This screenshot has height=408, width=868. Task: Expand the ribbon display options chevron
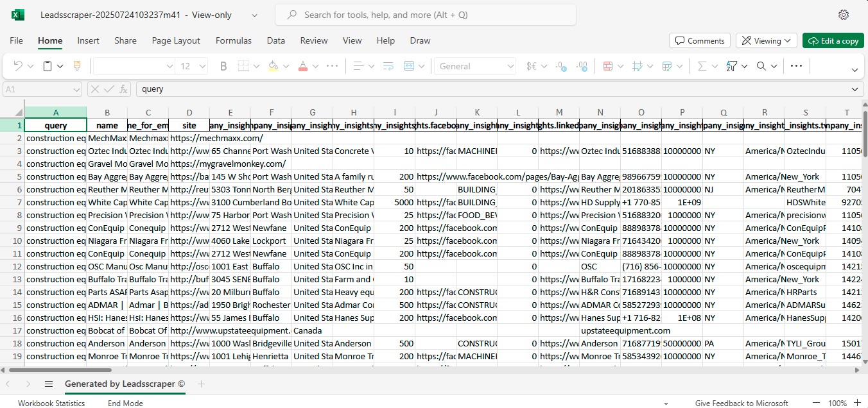tap(855, 70)
